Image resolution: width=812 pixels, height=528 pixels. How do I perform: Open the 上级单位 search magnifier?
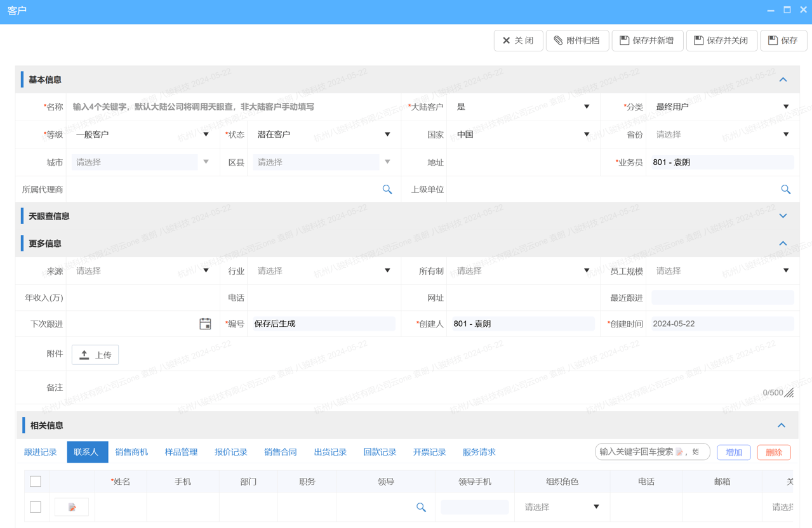coord(785,189)
